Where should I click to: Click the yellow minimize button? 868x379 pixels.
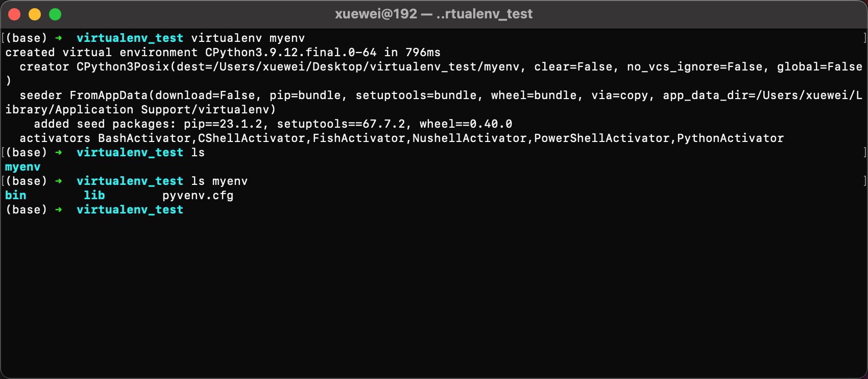coord(34,14)
